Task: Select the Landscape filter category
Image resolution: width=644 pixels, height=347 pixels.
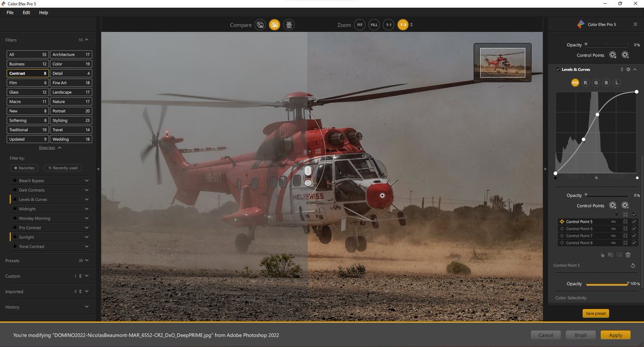Action: click(x=71, y=92)
